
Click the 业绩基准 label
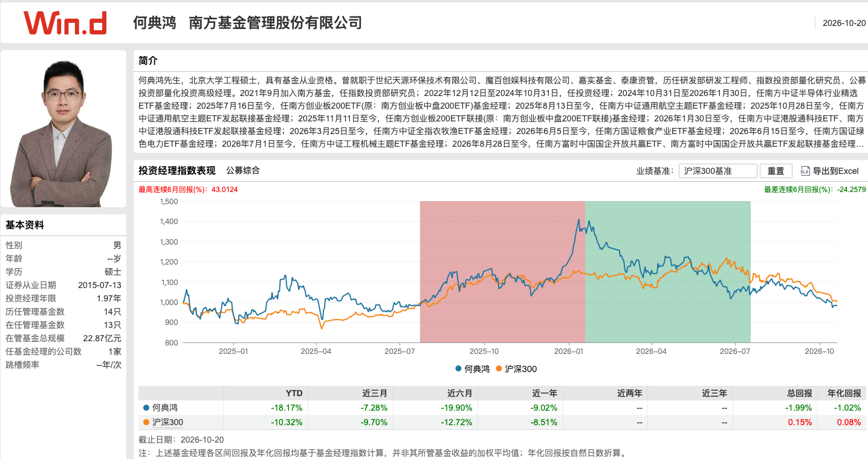pos(655,171)
